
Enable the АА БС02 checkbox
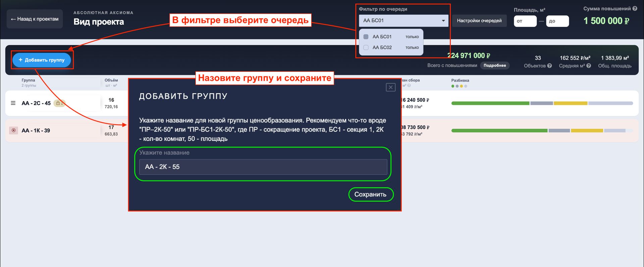click(x=366, y=47)
